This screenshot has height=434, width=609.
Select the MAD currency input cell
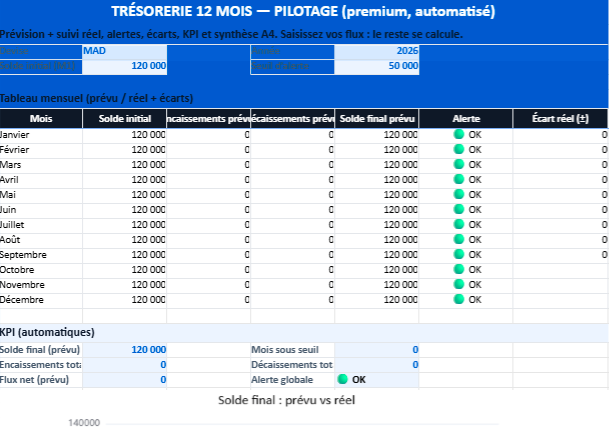pyautogui.click(x=124, y=51)
